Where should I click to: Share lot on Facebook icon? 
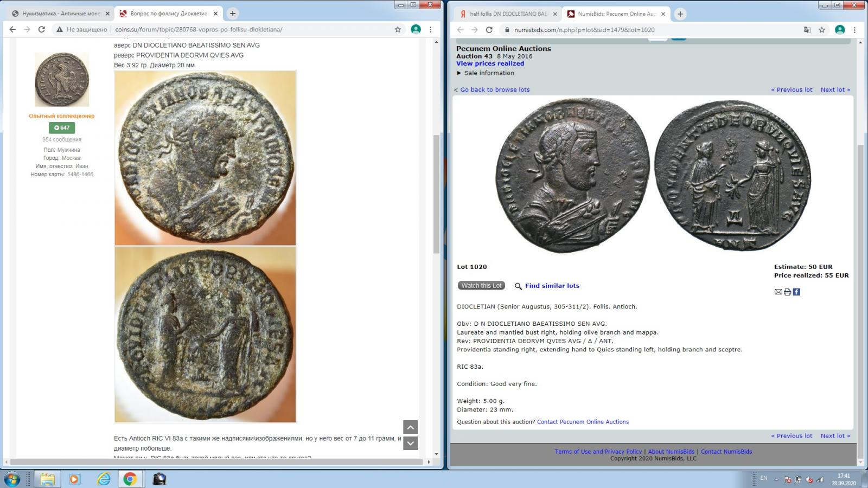(796, 292)
